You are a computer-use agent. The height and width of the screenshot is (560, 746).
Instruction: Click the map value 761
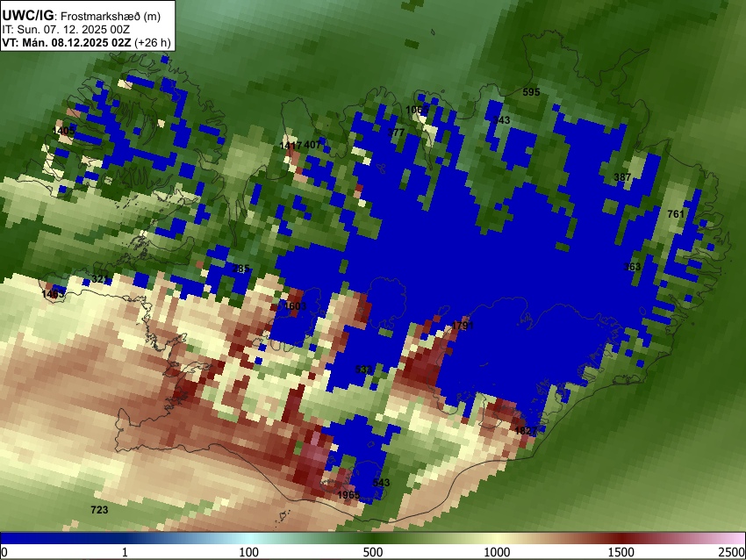(676, 214)
